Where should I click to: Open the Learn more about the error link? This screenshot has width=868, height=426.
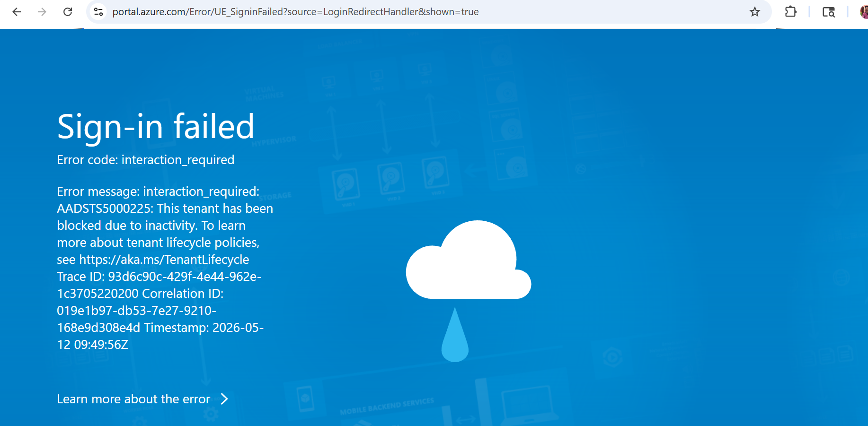[x=133, y=399]
